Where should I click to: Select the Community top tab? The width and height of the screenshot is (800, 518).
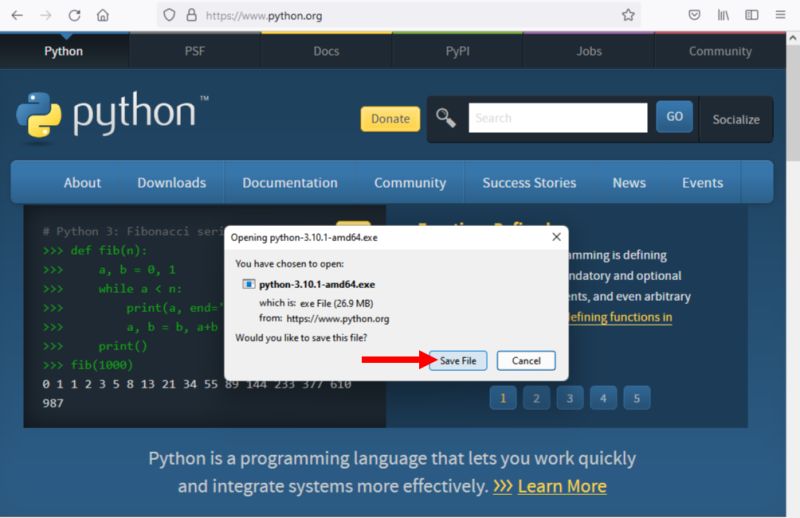720,51
